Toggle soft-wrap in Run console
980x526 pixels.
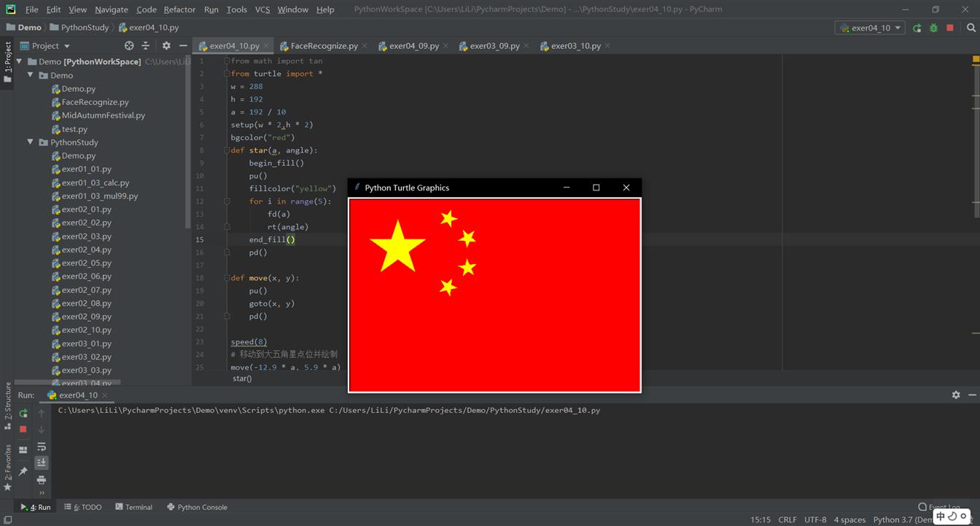pos(42,446)
